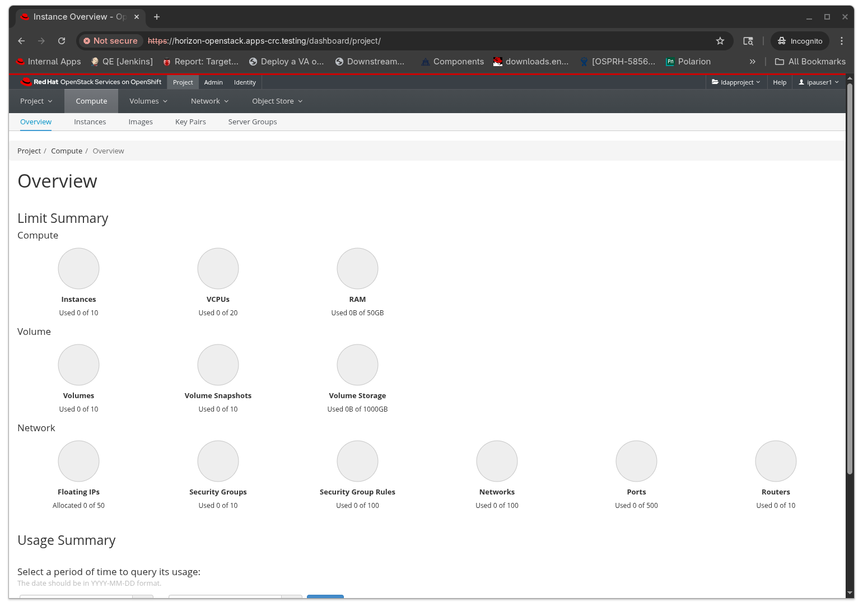Switch to Instances sub-tab
This screenshot has height=616, width=863.
pyautogui.click(x=90, y=122)
